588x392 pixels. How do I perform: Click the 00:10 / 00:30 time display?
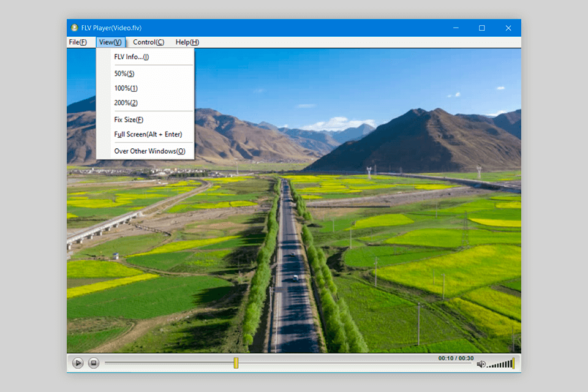[x=456, y=358]
